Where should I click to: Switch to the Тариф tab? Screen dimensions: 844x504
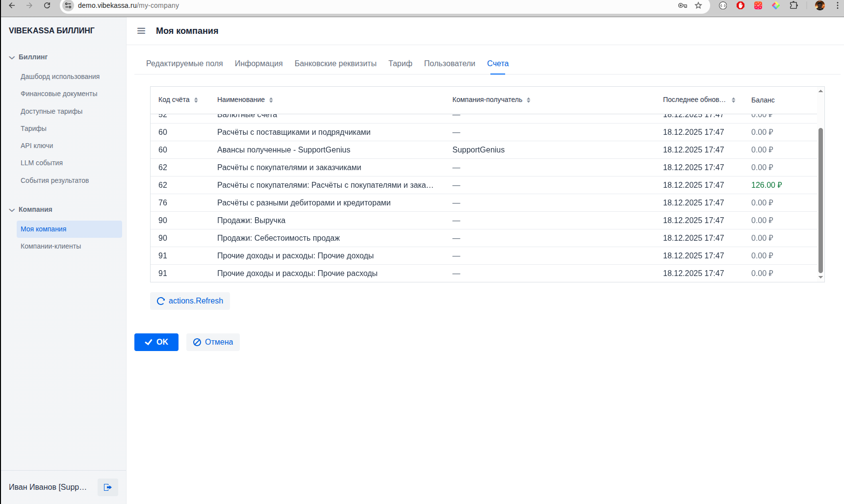(x=400, y=64)
